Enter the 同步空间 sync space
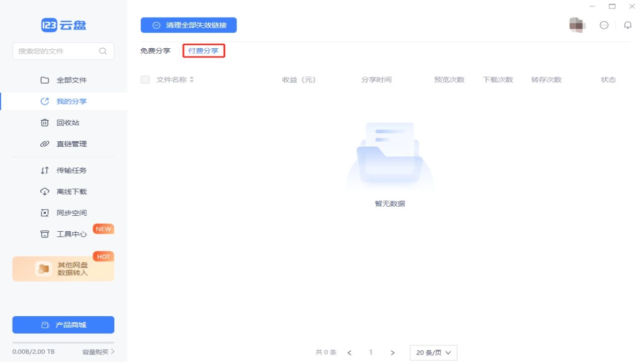 (71, 213)
